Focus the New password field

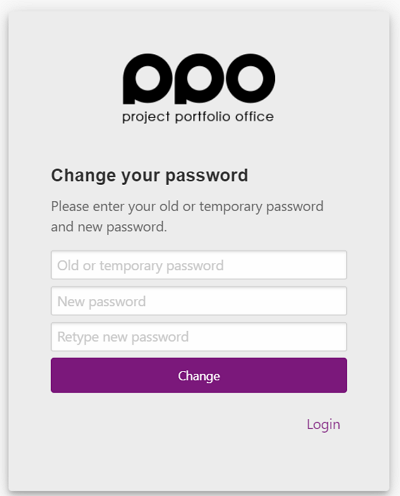coord(199,301)
